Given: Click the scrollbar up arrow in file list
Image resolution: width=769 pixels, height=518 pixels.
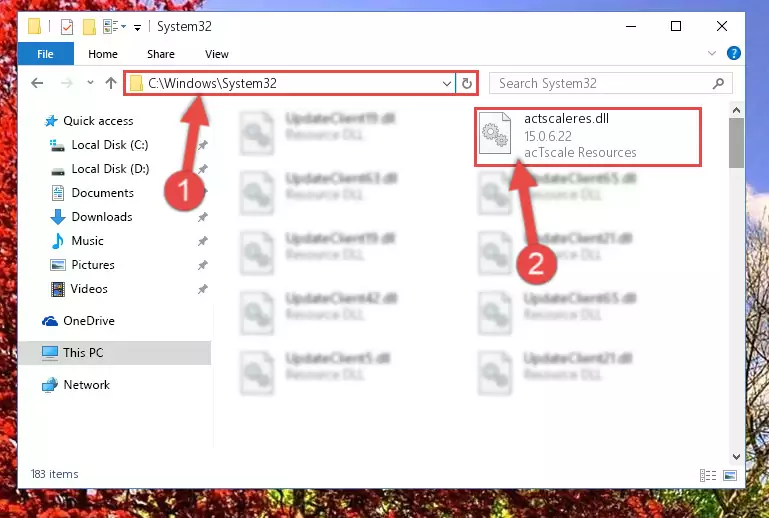Looking at the screenshot, I should click(x=736, y=110).
